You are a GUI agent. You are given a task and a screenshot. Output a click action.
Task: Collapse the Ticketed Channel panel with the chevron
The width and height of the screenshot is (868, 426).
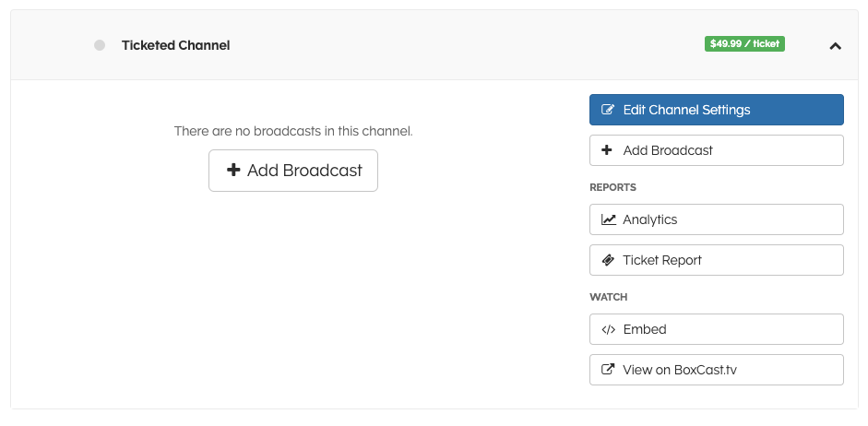[835, 45]
